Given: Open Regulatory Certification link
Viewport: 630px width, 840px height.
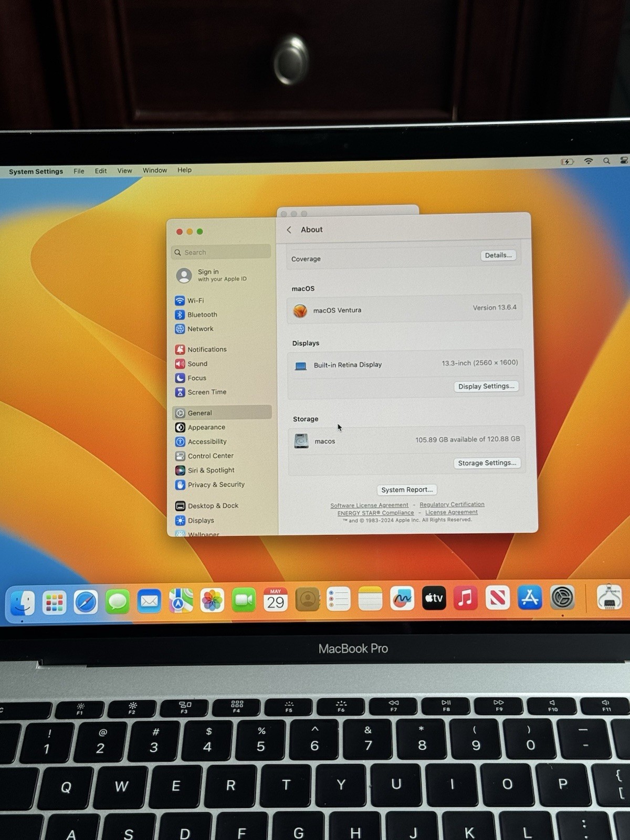Looking at the screenshot, I should pyautogui.click(x=452, y=505).
